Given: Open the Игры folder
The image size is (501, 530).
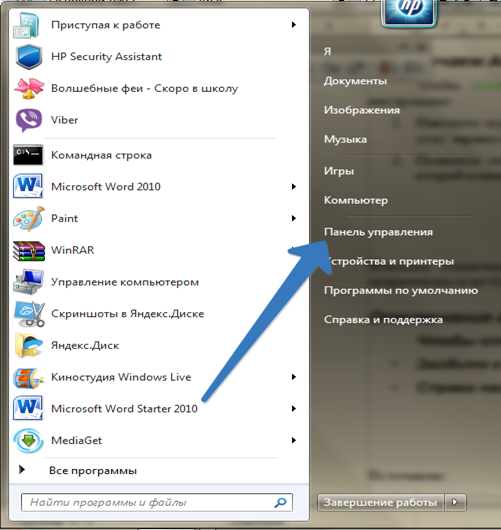Looking at the screenshot, I should coord(339,171).
